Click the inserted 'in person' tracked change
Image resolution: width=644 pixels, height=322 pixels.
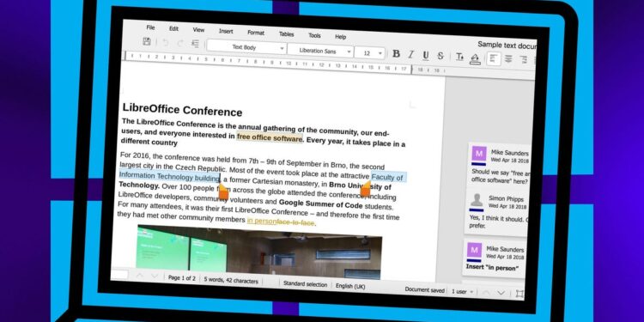point(262,221)
